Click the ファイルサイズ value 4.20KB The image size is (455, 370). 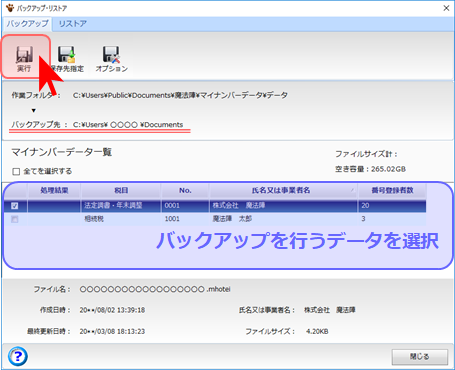coord(317,331)
